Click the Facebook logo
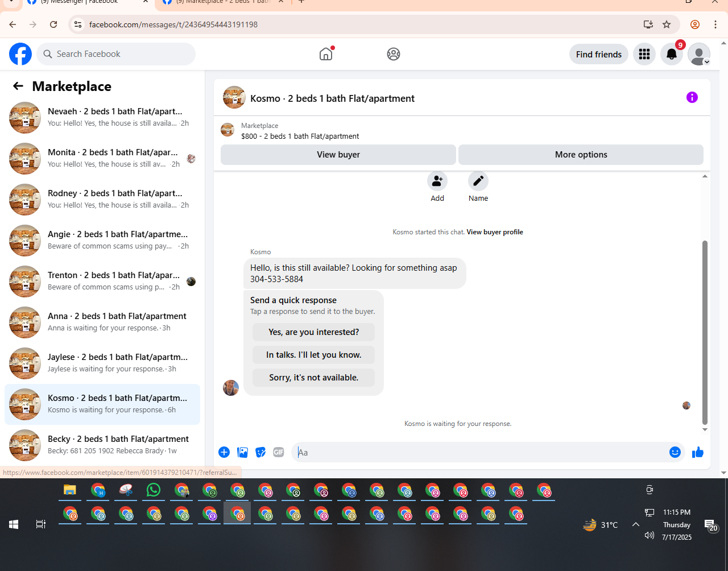728x571 pixels. tap(20, 54)
